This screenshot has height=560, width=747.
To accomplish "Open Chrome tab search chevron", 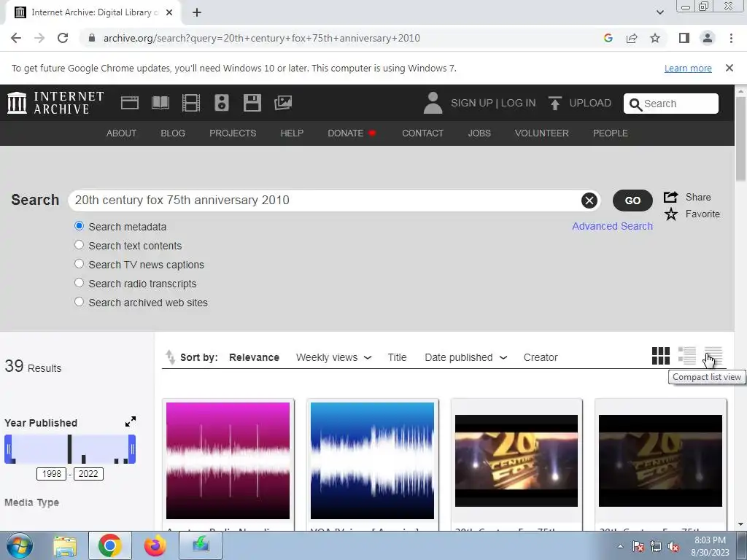I will coord(659,12).
